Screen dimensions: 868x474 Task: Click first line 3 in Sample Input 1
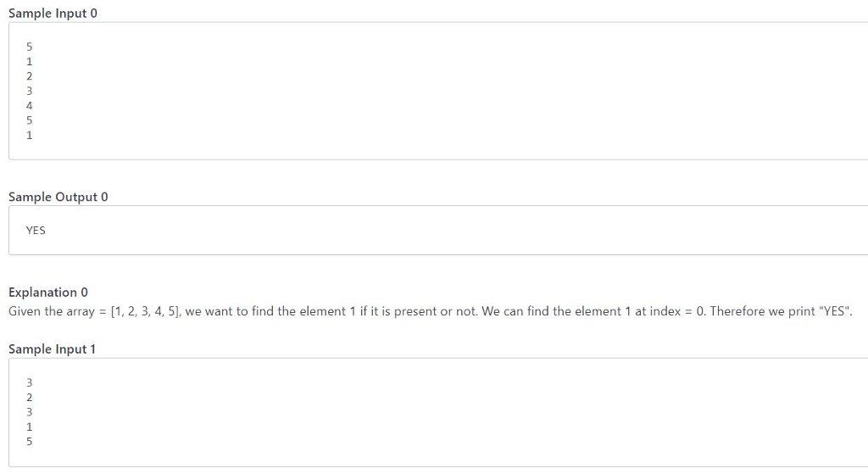[30, 382]
